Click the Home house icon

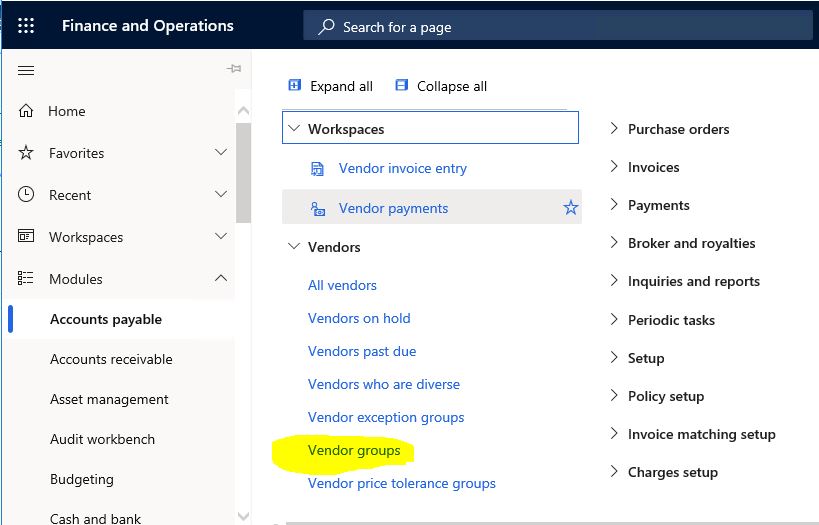(x=26, y=111)
